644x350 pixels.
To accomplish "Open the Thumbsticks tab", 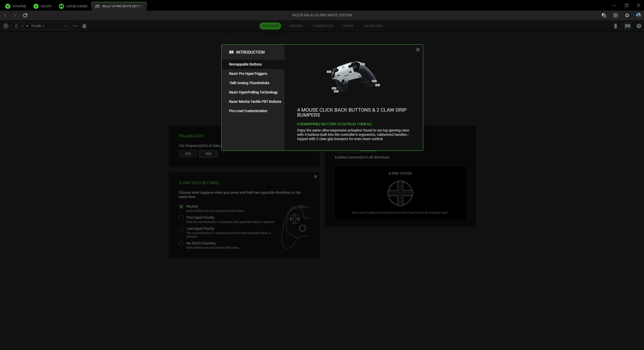I will (323, 26).
